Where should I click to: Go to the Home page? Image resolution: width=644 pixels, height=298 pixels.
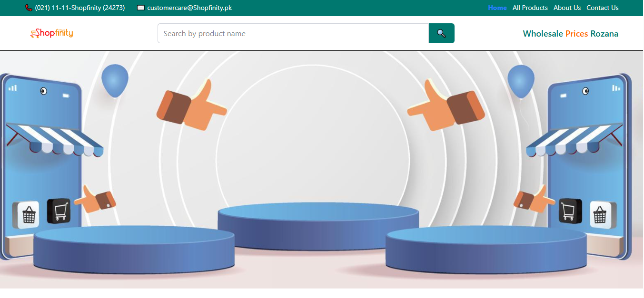[497, 8]
